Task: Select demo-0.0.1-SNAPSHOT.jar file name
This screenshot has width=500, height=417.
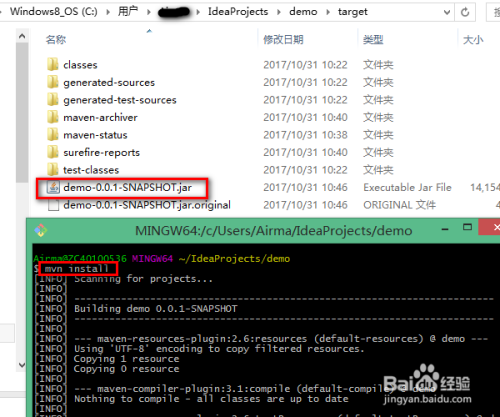Action: coord(127,188)
